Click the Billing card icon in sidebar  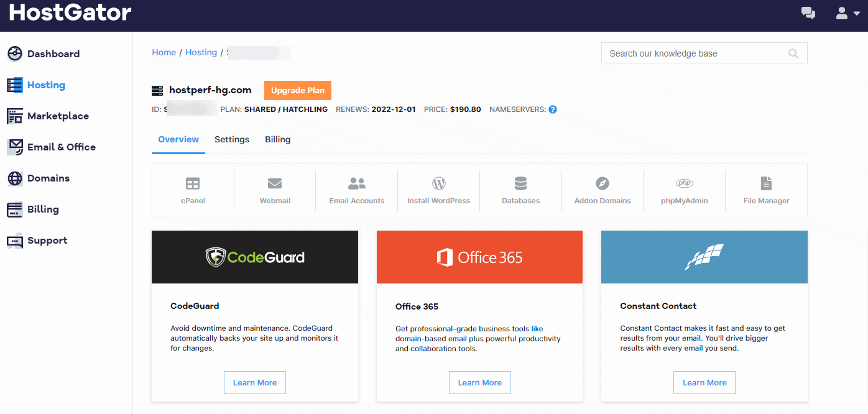pos(15,209)
